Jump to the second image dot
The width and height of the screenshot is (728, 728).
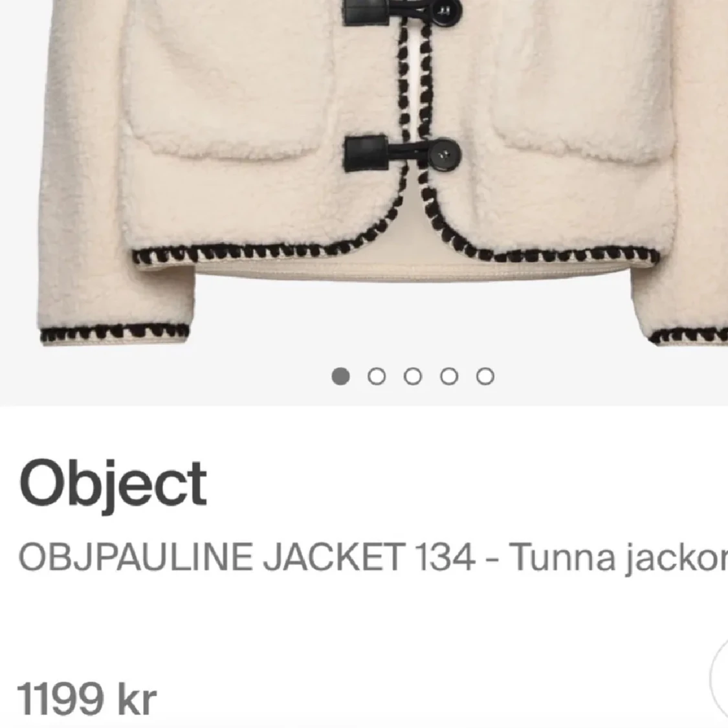377,376
